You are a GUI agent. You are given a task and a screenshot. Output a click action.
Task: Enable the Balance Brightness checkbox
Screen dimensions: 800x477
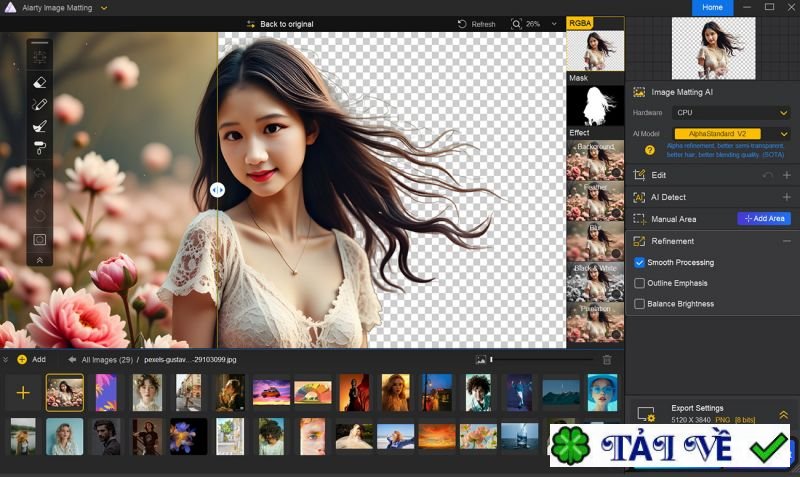[x=640, y=304]
